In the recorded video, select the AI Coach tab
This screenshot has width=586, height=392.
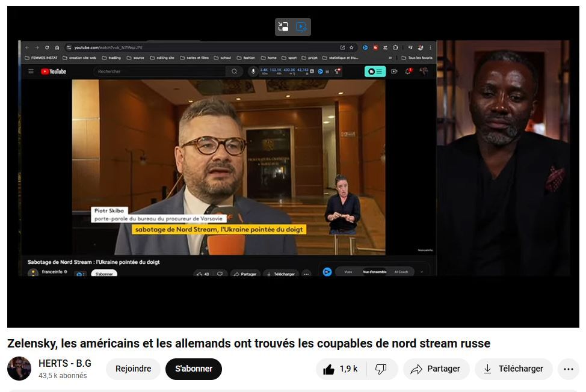coord(401,272)
